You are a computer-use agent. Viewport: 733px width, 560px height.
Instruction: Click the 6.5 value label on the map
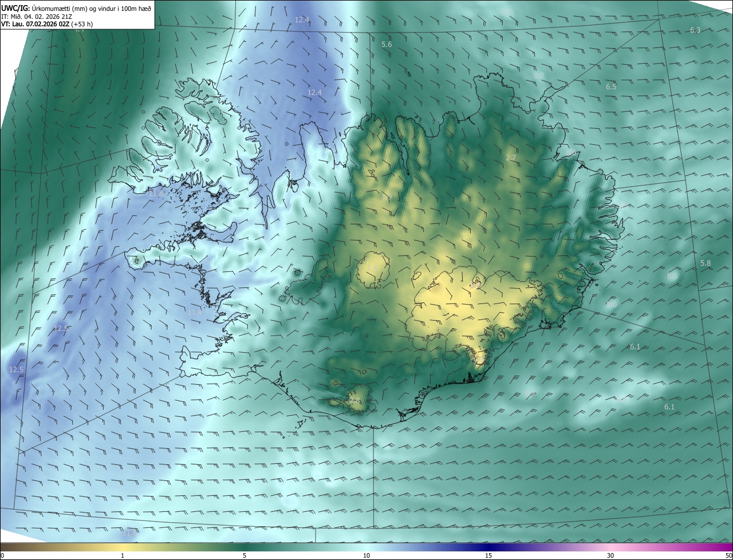611,86
